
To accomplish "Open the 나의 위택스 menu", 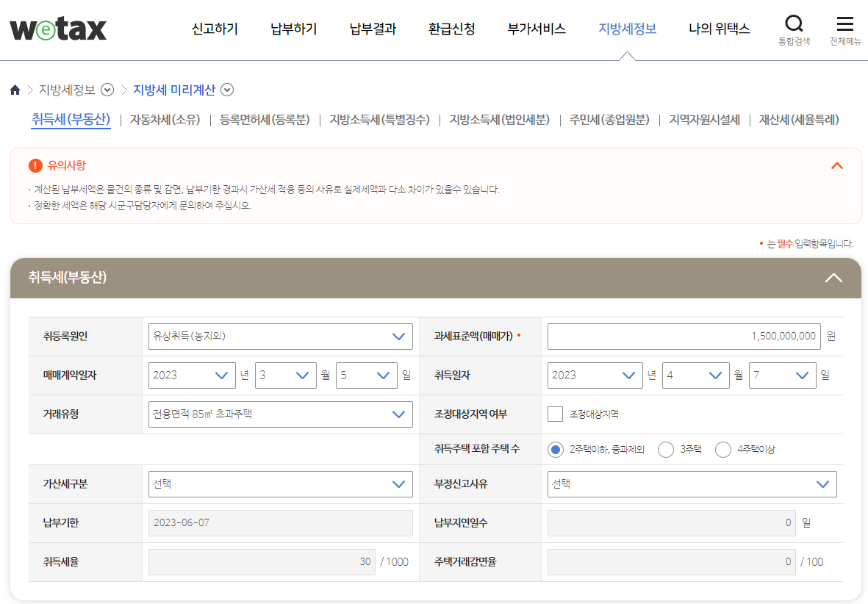I will 719,29.
